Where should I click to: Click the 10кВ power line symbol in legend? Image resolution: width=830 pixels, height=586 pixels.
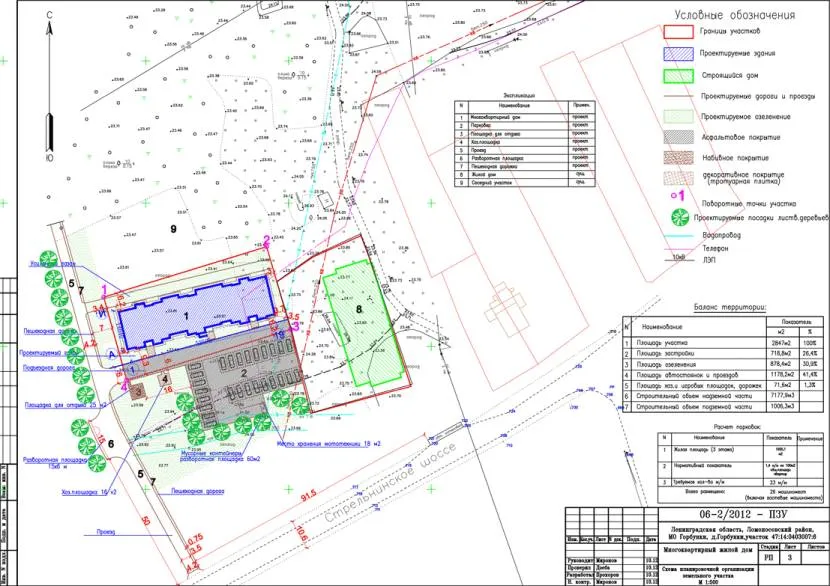coord(680,258)
